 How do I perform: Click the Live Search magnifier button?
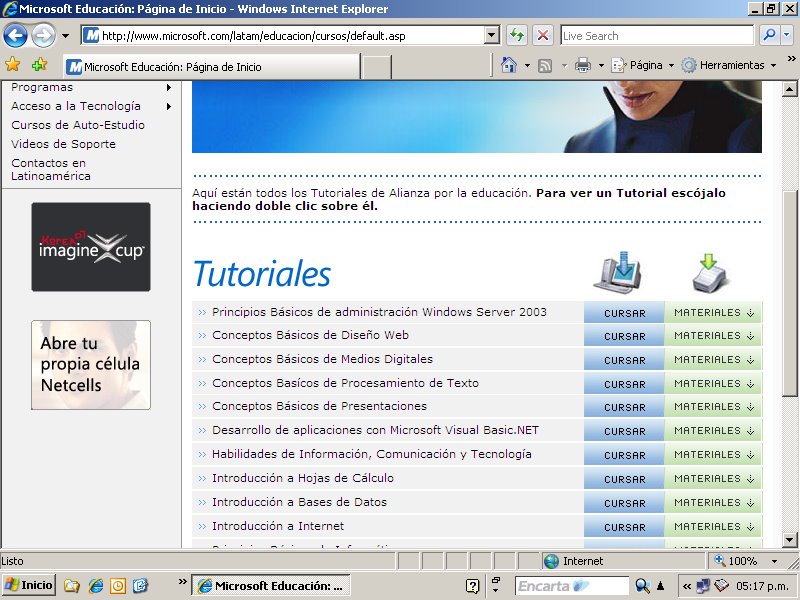(x=769, y=35)
